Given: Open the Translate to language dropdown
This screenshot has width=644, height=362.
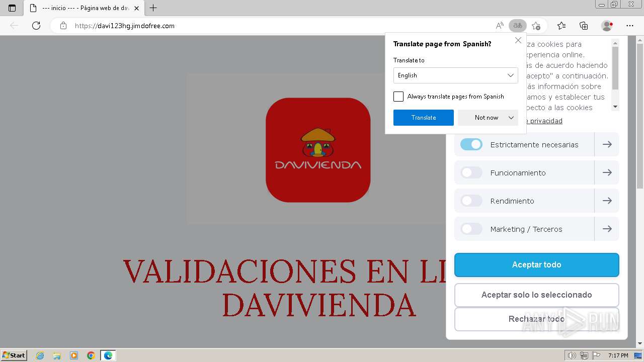Looking at the screenshot, I should (456, 75).
